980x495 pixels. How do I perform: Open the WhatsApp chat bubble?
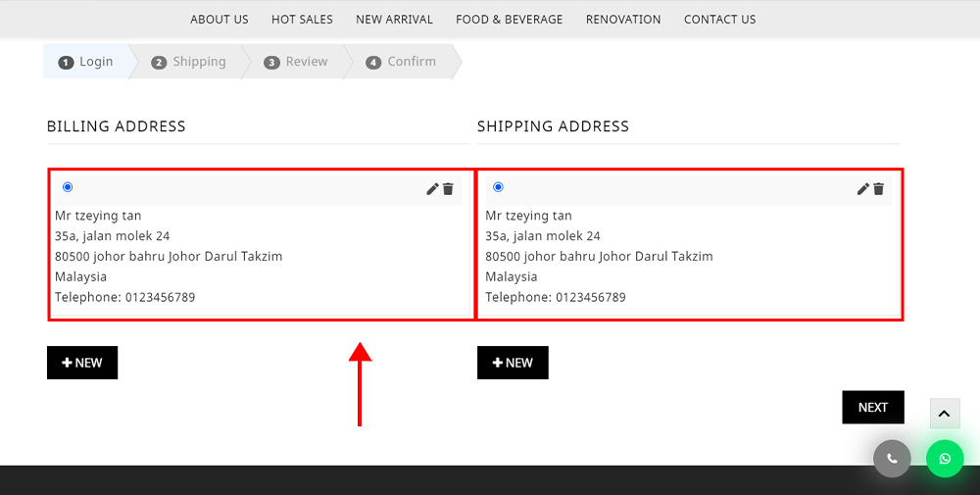(945, 459)
